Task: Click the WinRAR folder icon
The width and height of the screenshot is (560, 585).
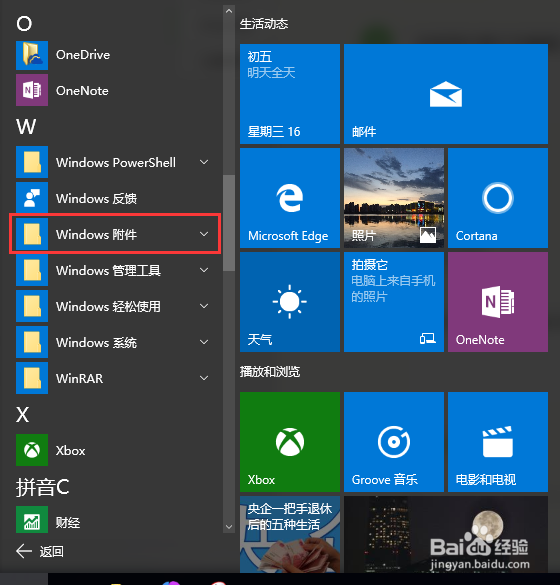Action: tap(32, 378)
